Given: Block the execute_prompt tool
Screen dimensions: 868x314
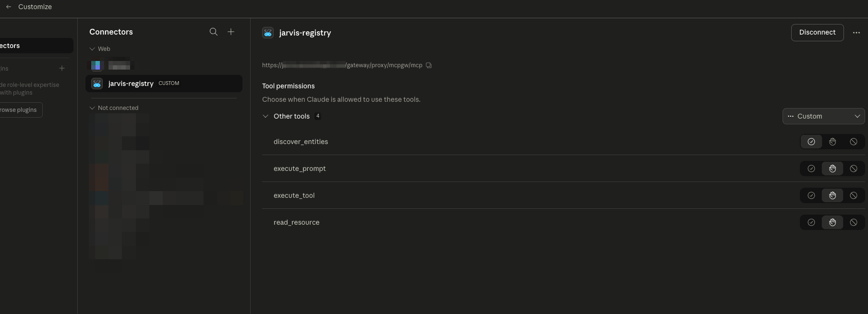Looking at the screenshot, I should [x=854, y=169].
